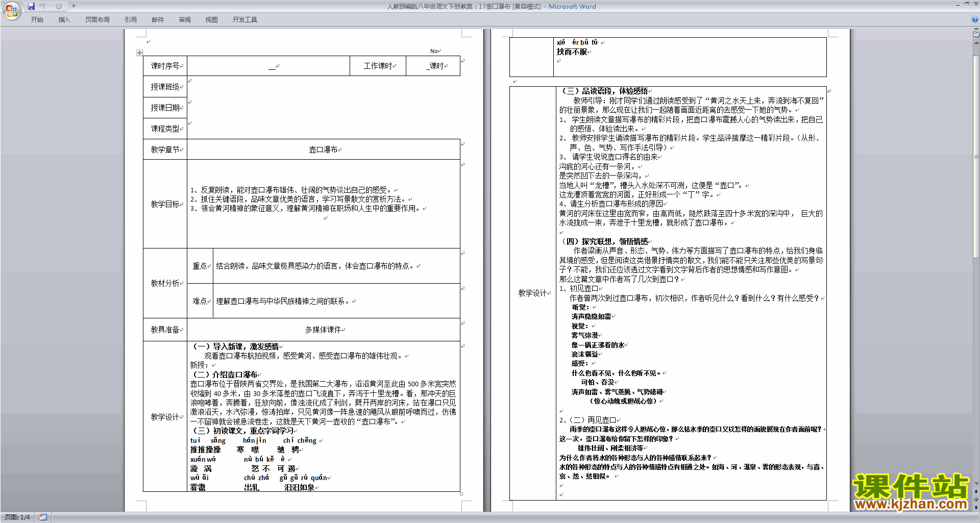Viewport: 980px width, 523px height.
Task: Click the 工作课时 table cell
Action: 378,66
